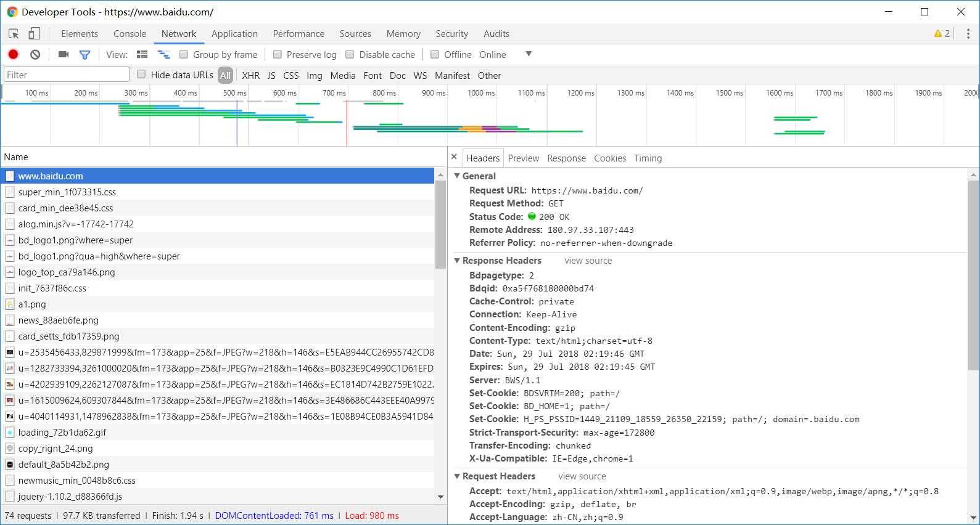Click the Name column header
The image size is (980, 525).
pos(223,157)
